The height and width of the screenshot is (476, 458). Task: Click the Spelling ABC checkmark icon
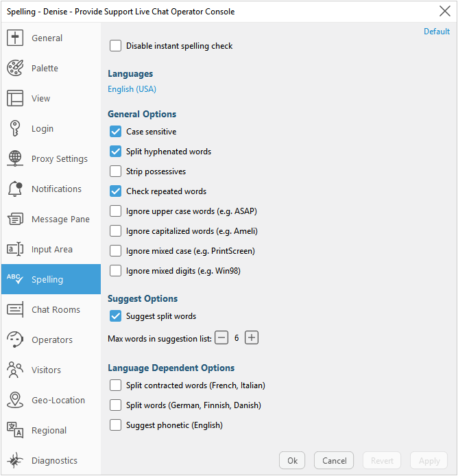pyautogui.click(x=15, y=279)
